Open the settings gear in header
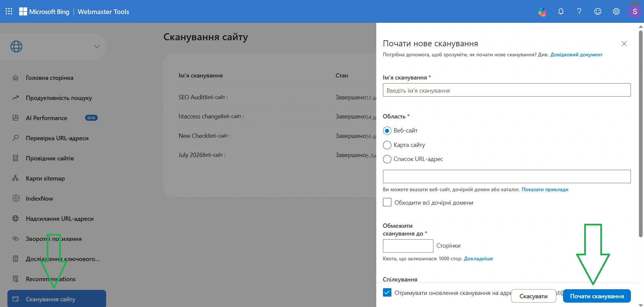 point(616,11)
